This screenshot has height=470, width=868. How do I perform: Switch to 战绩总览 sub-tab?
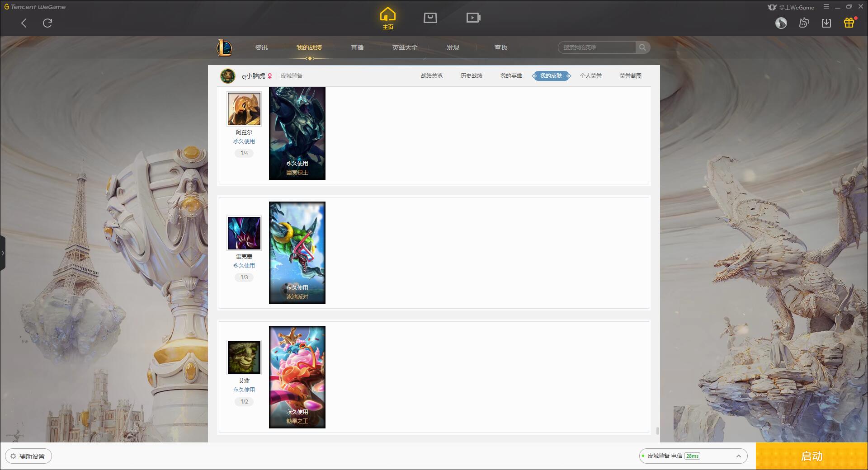[x=432, y=76]
